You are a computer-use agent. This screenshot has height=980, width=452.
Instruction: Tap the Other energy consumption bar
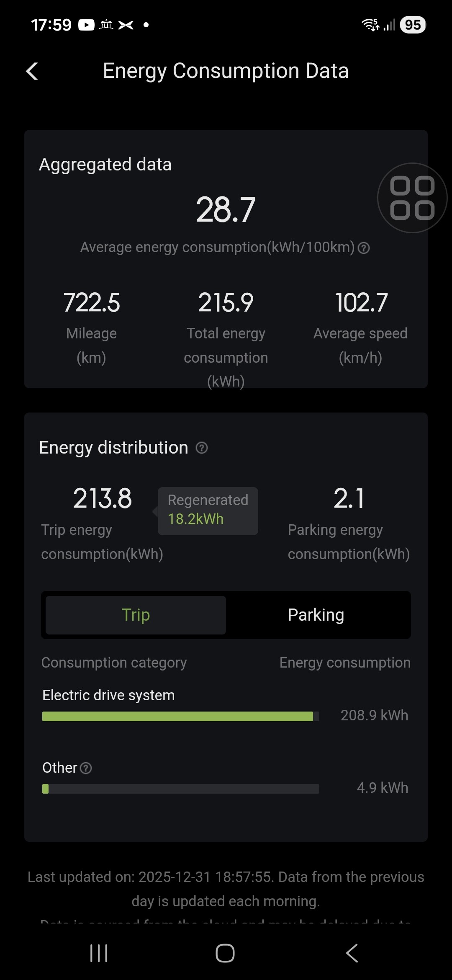(180, 789)
